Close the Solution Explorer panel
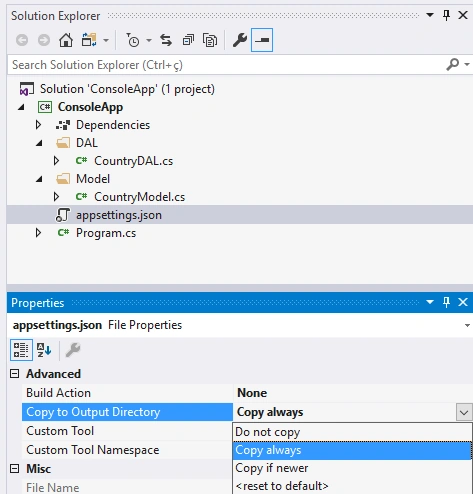 tap(463, 15)
